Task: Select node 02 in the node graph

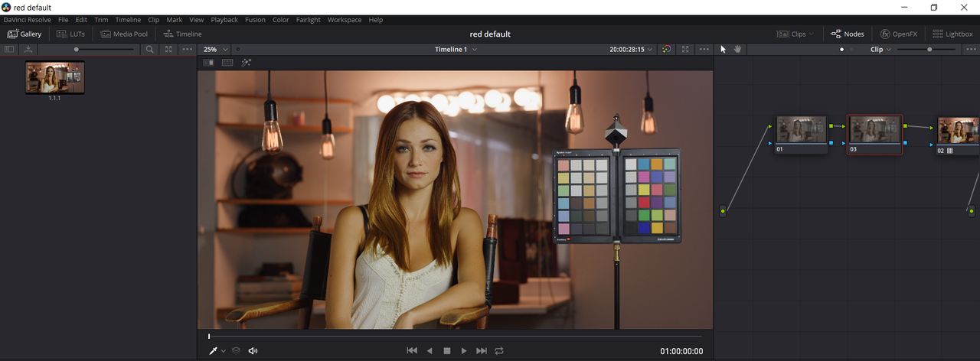Action: (x=959, y=136)
